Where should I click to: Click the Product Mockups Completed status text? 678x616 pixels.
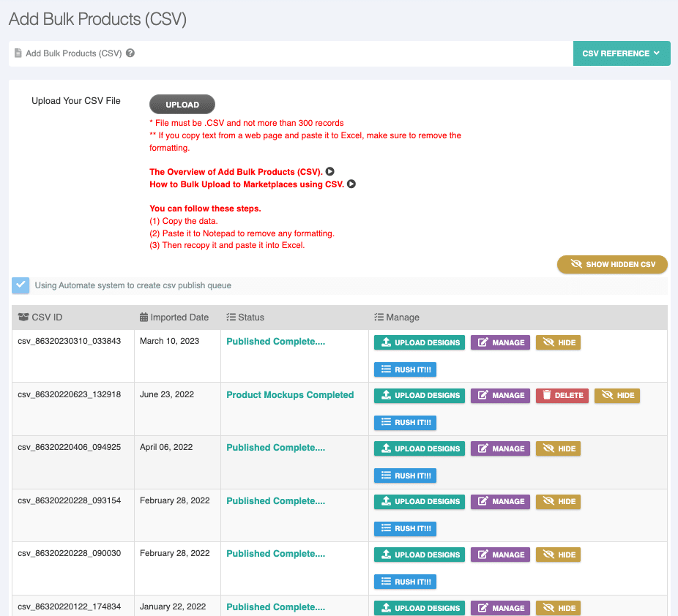290,395
